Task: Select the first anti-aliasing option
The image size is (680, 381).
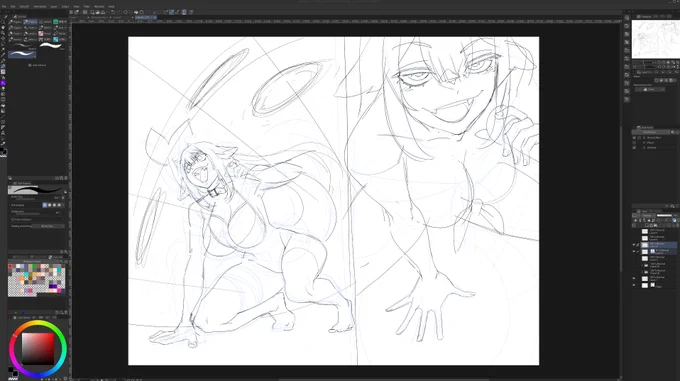Action: (45, 205)
